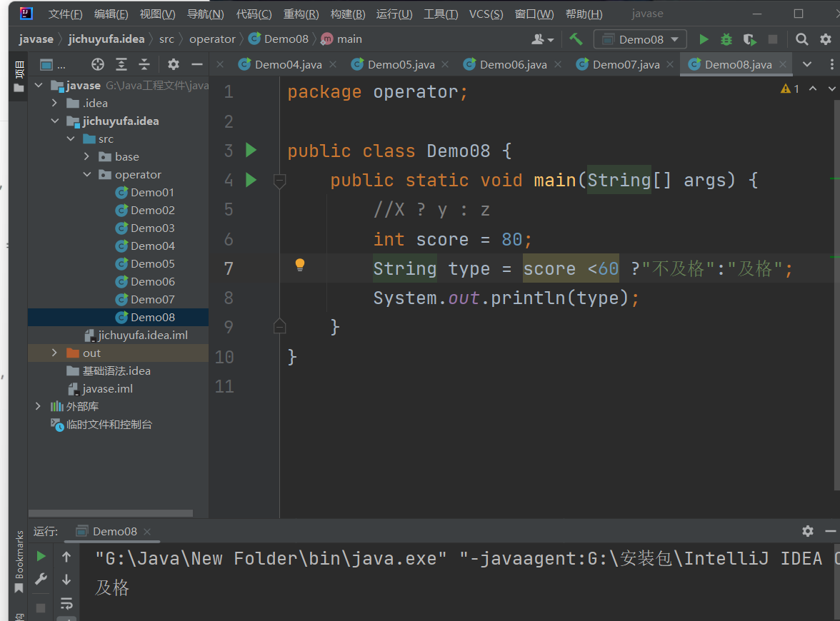Expand the base package folder
The width and height of the screenshot is (840, 621).
pos(87,157)
